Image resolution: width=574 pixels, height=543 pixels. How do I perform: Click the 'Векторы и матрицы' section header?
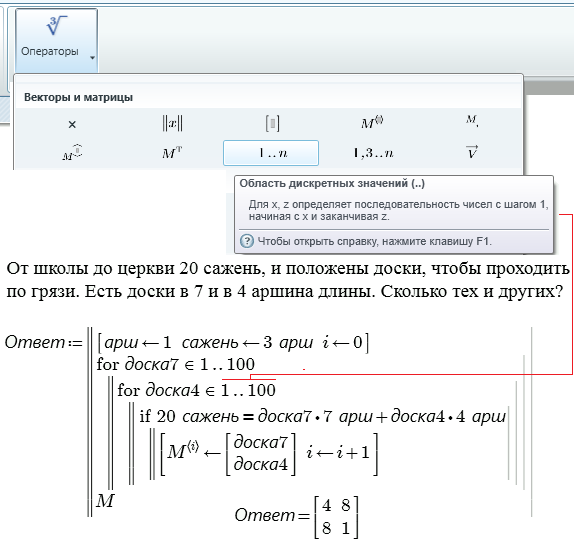[x=78, y=97]
